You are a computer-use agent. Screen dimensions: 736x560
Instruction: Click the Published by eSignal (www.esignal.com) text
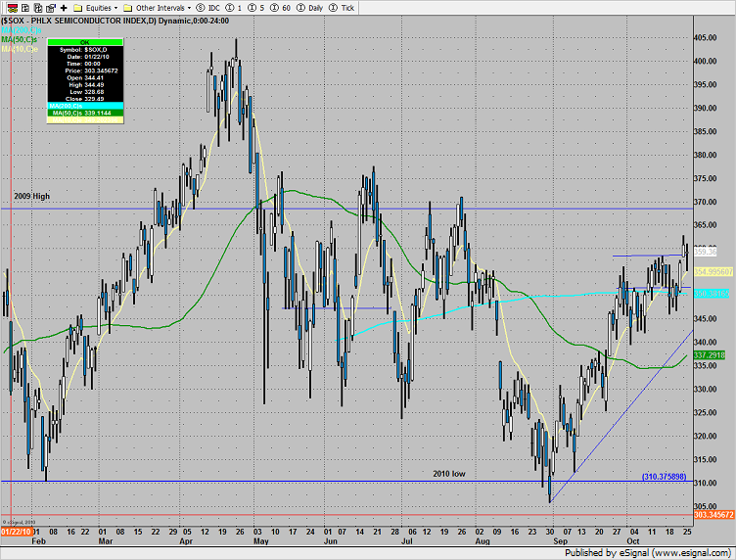648,553
